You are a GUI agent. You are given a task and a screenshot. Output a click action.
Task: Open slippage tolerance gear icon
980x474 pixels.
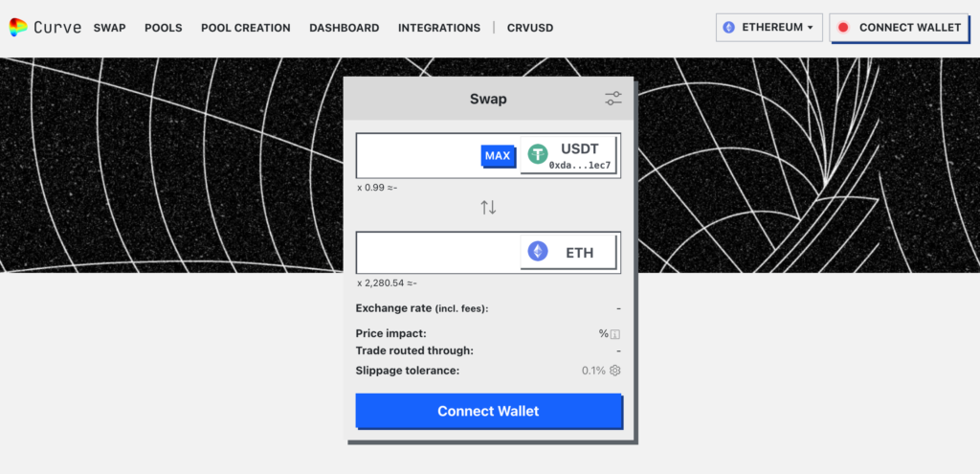click(x=615, y=371)
